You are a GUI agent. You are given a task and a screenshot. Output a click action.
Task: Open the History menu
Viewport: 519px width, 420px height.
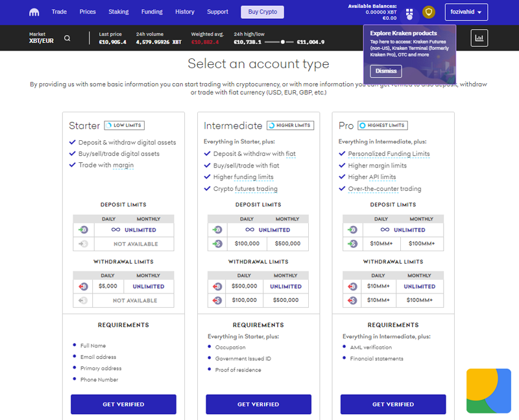(x=185, y=12)
